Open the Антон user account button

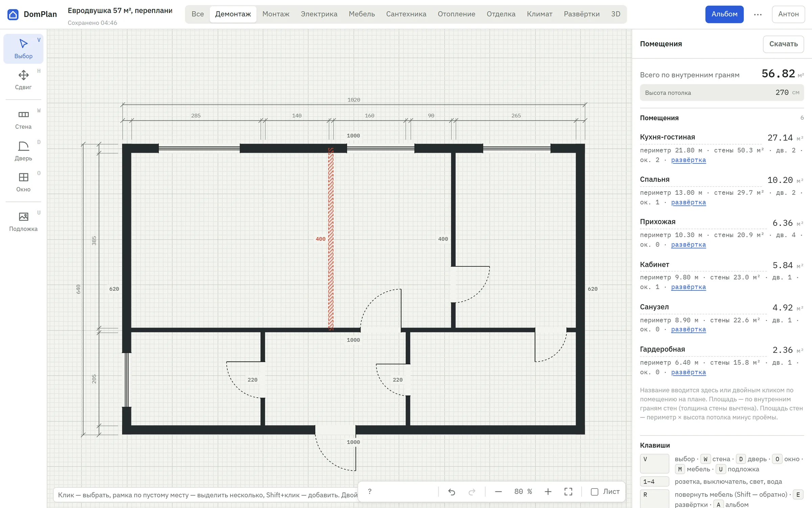788,14
